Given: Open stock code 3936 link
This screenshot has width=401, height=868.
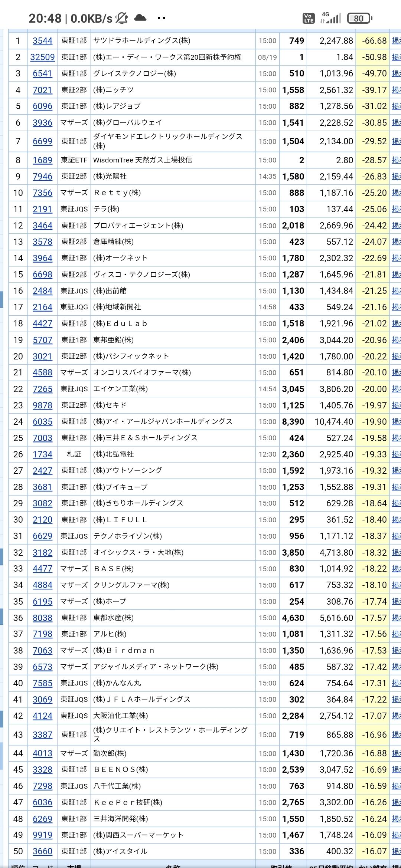Looking at the screenshot, I should coord(42,123).
